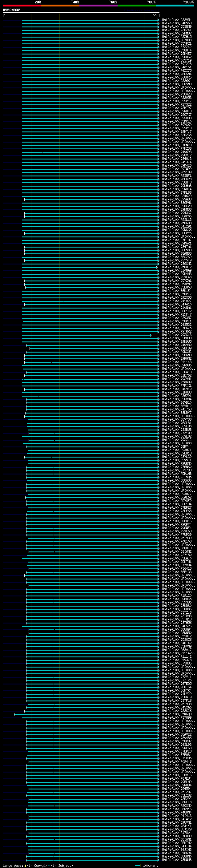Select the UniRef100_B9T228 label
This screenshot has width=197, height=868.
(x=176, y=64)
